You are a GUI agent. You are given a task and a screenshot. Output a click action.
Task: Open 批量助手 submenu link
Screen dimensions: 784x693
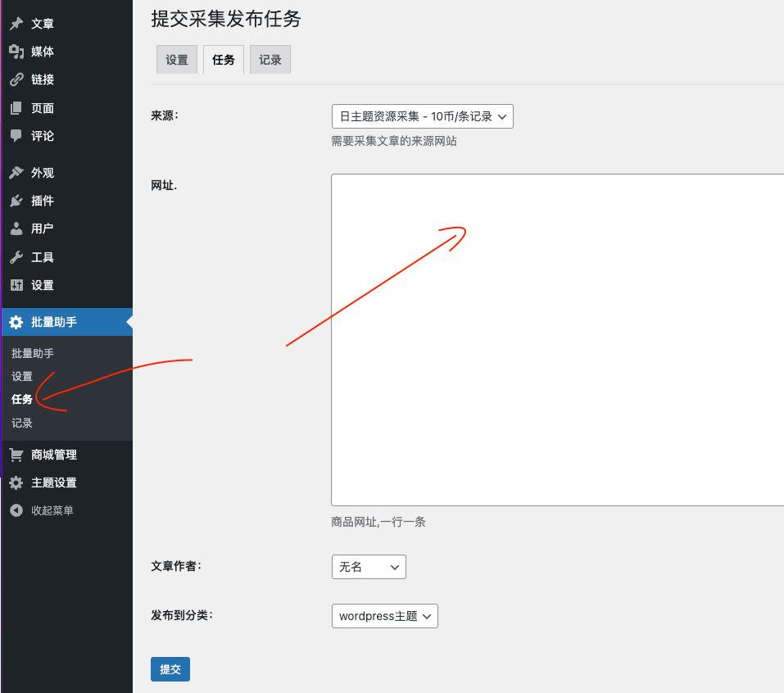(x=33, y=354)
